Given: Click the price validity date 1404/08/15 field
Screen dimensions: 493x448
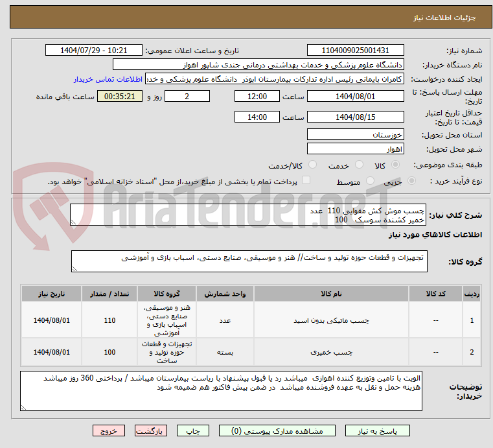Looking at the screenshot, I should (x=355, y=117).
